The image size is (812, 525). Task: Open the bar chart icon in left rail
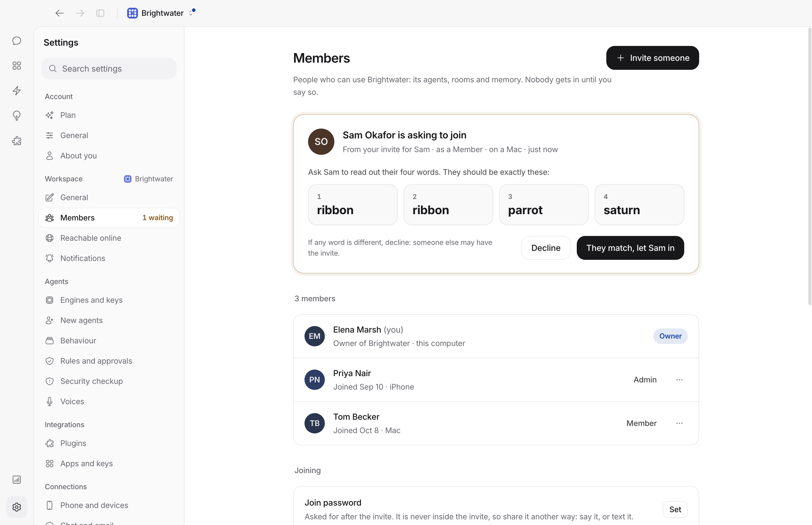point(17,480)
